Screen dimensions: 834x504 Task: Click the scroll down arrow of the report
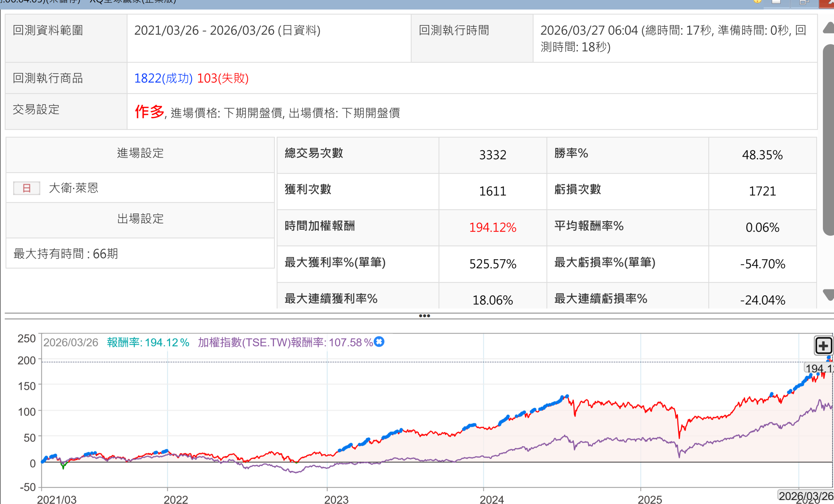(828, 295)
